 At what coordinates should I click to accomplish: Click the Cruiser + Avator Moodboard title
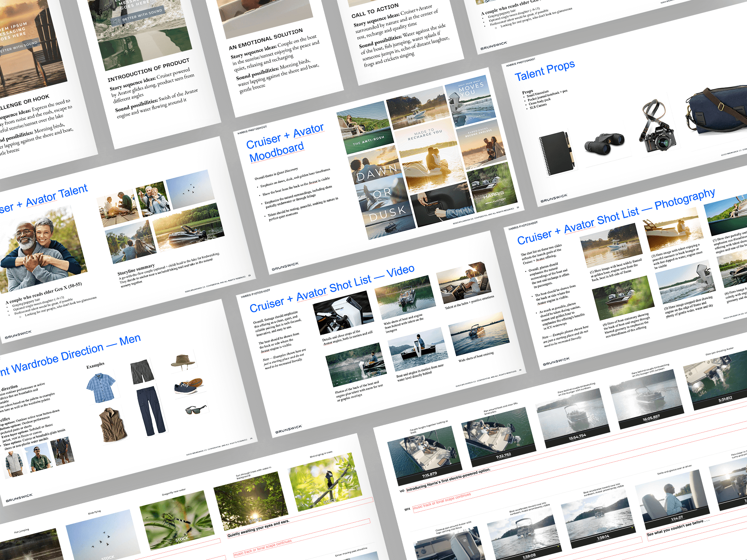tap(285, 143)
